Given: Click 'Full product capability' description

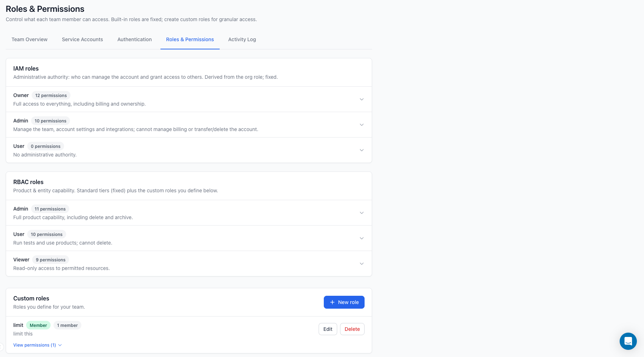Looking at the screenshot, I should pyautogui.click(x=73, y=217).
